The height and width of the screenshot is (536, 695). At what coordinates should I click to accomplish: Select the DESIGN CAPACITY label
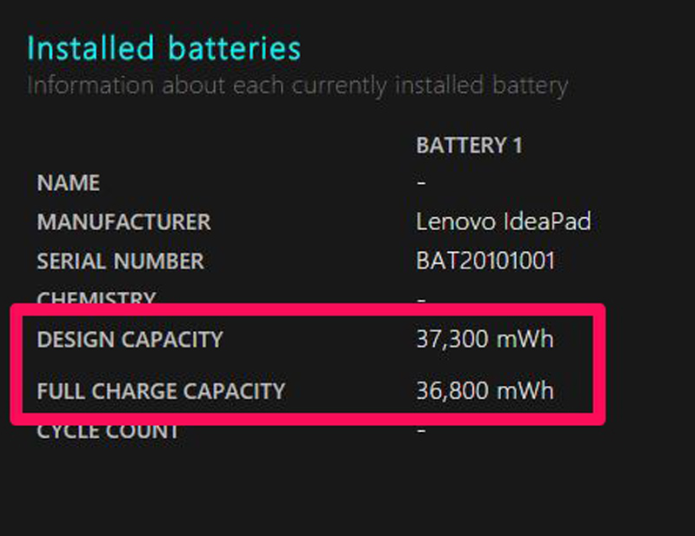(x=130, y=340)
